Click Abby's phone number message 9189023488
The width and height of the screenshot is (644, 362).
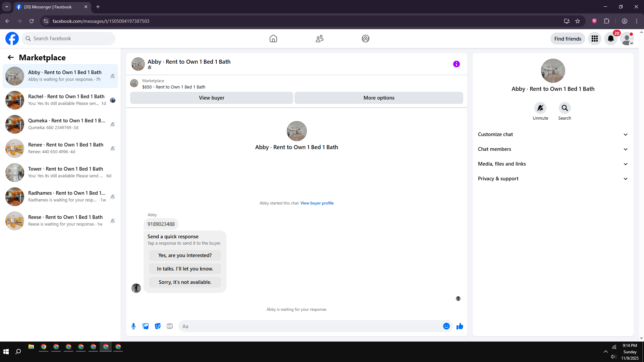pos(161,224)
